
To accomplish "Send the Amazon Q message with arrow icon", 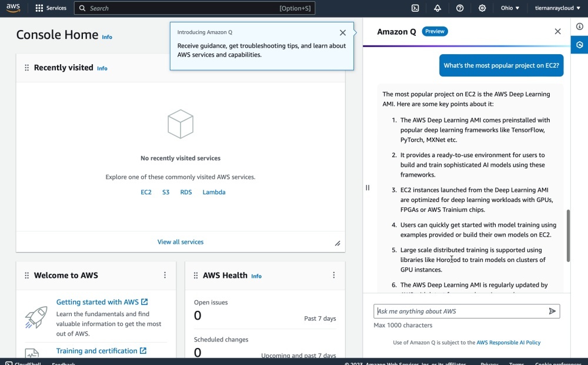I will coord(552,311).
